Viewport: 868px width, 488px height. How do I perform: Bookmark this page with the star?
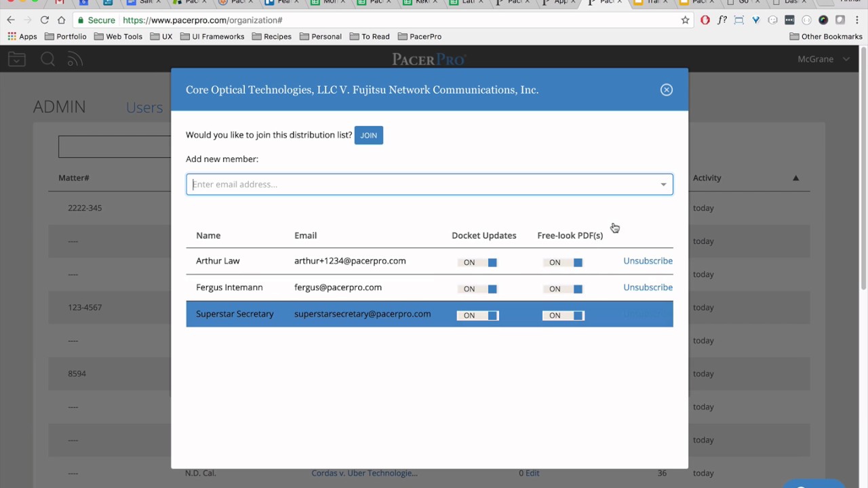[x=686, y=20]
